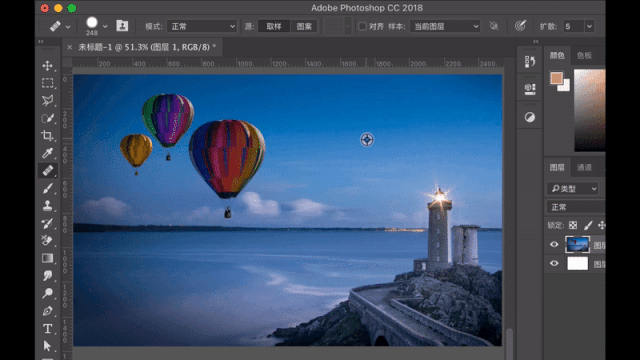Open the History panel icon
This screenshot has width=640, height=360.
(x=530, y=62)
